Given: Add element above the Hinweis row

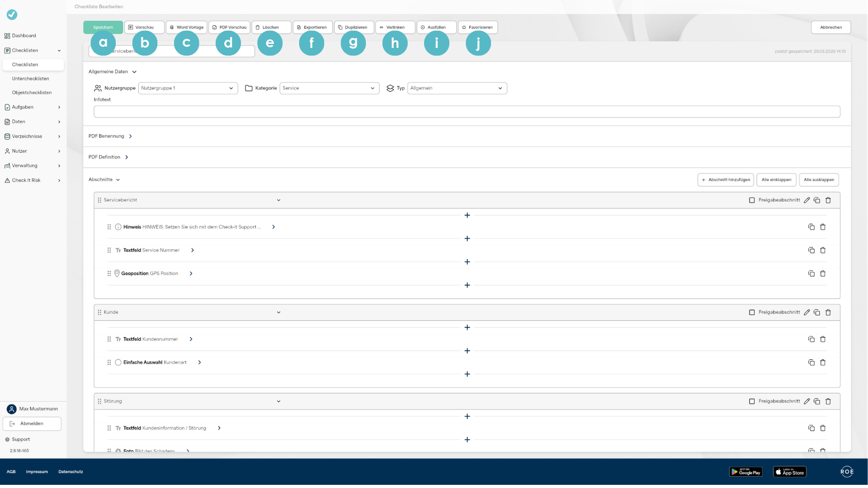Looking at the screenshot, I should point(467,215).
